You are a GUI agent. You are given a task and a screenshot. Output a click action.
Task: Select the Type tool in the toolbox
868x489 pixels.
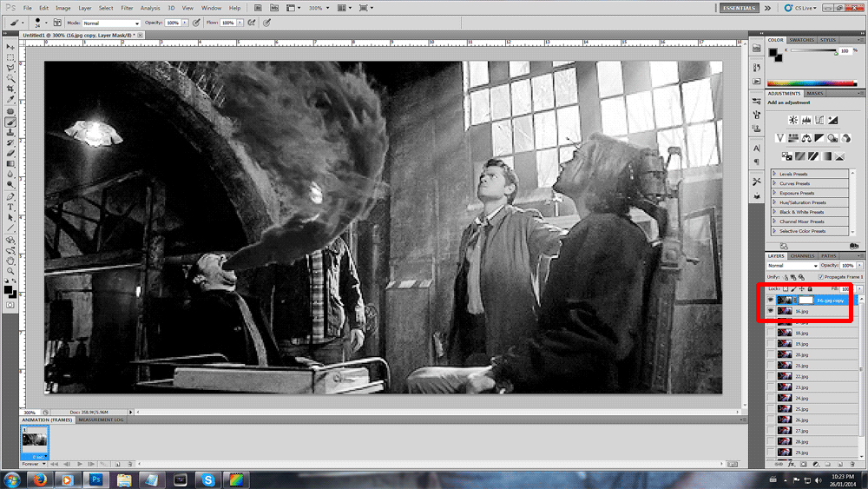point(10,207)
